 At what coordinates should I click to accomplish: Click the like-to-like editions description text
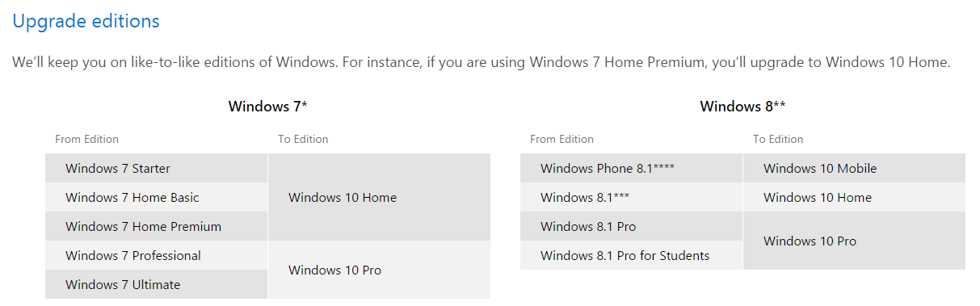(482, 62)
